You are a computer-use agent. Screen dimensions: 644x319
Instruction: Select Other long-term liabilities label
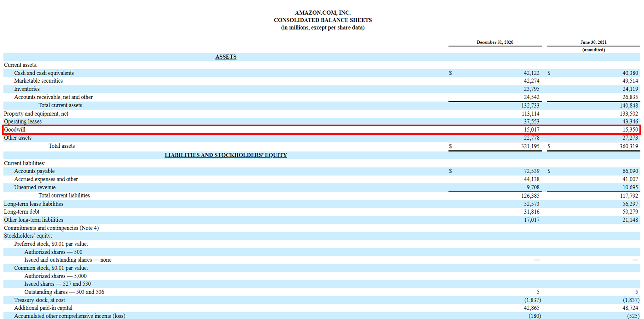(34, 220)
